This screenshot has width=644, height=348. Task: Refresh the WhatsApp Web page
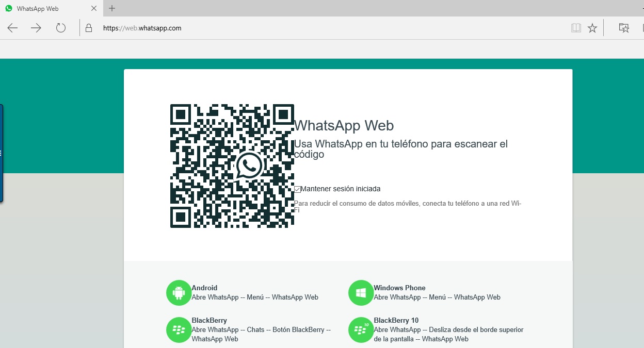pyautogui.click(x=61, y=28)
